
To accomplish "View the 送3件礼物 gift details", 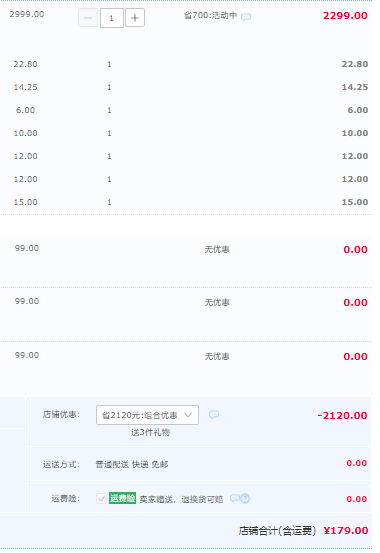I will (150, 432).
